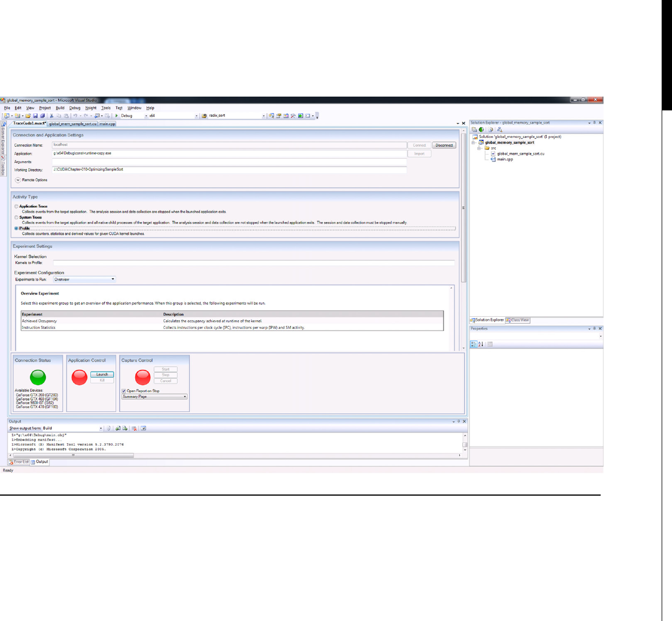This screenshot has height=621, width=672.
Task: Toggle Open Report on Stop checkbox
Action: (x=124, y=391)
